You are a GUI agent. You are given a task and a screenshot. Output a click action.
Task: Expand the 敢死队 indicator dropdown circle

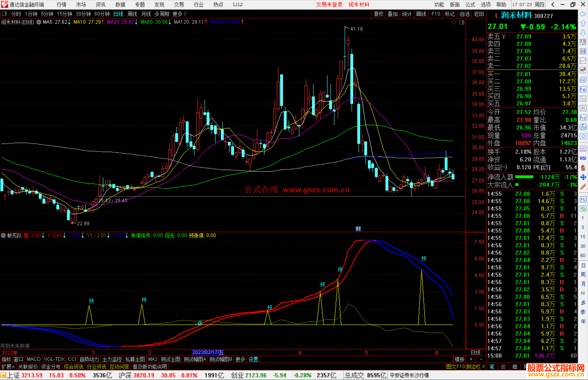pos(4,235)
